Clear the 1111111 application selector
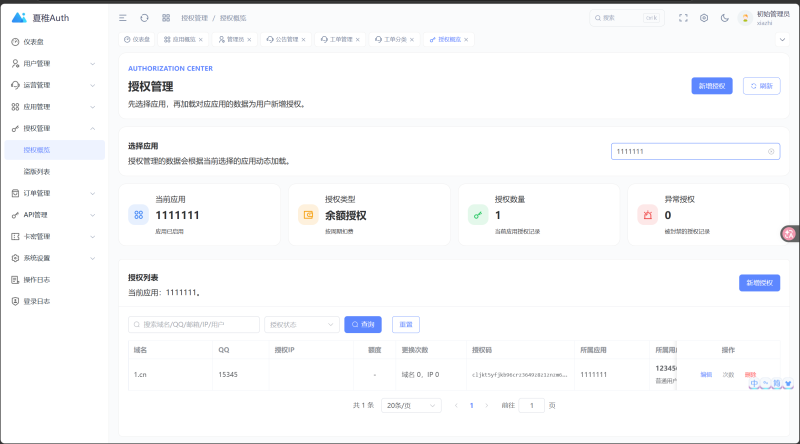The width and height of the screenshot is (800, 444). [x=771, y=152]
